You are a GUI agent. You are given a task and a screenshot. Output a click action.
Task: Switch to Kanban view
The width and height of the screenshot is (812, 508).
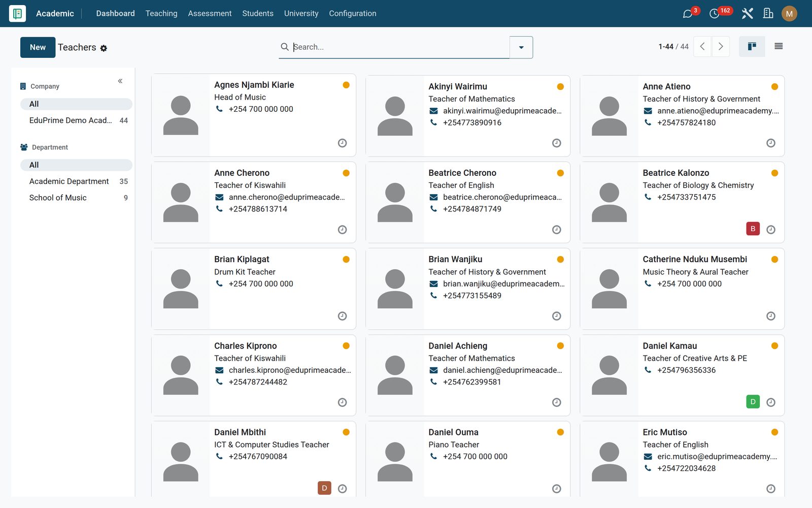click(752, 47)
